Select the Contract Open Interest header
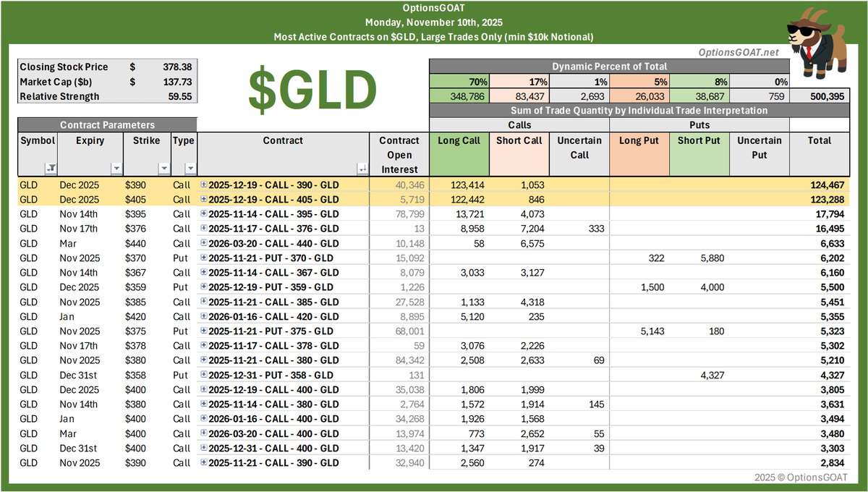The width and height of the screenshot is (868, 492). [399, 155]
